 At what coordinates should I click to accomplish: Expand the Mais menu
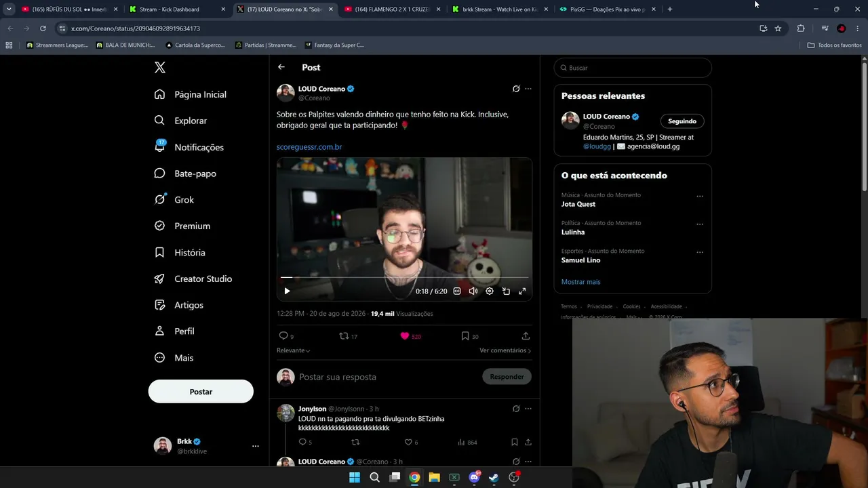coord(174,358)
